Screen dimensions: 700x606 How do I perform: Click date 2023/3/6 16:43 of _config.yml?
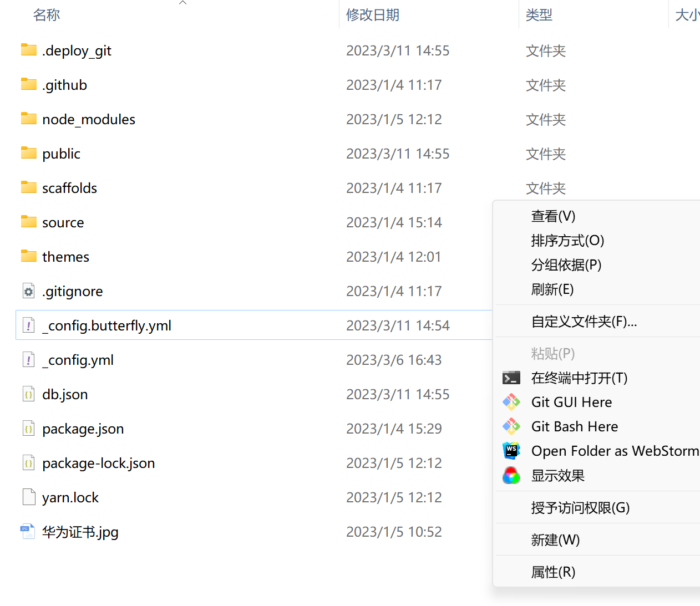(x=394, y=360)
